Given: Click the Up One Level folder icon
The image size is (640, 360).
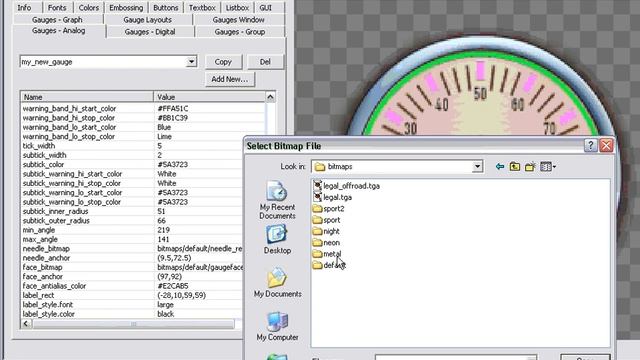Looking at the screenshot, I should click(515, 167).
